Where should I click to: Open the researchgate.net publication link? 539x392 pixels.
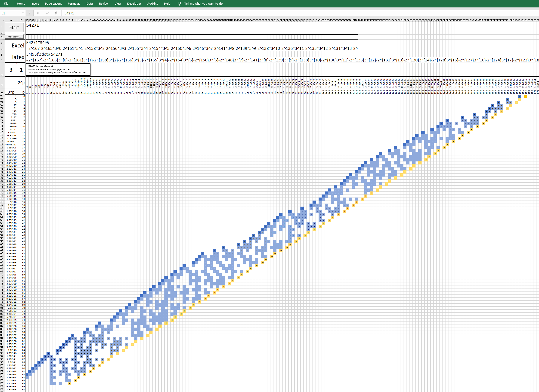pyautogui.click(x=57, y=73)
